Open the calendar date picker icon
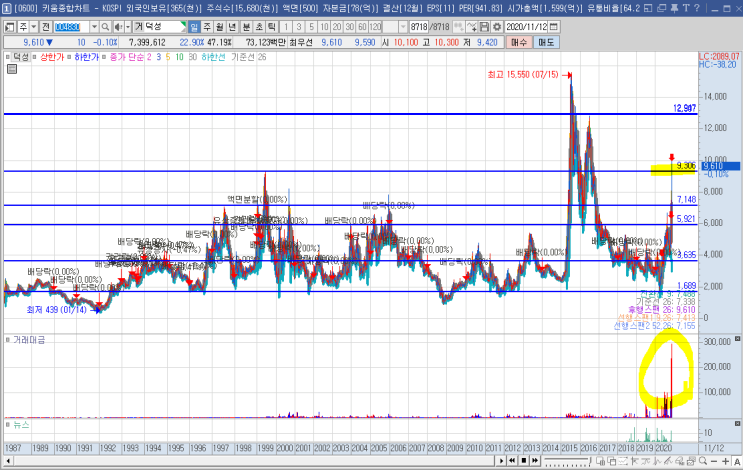743x470 pixels. pyautogui.click(x=553, y=27)
